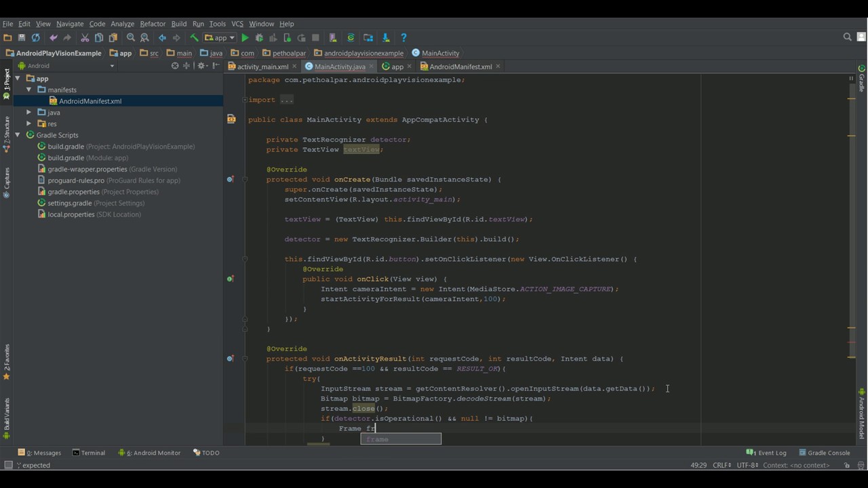The height and width of the screenshot is (488, 868).
Task: Click the Open folder toolbar icon
Action: click(7, 38)
